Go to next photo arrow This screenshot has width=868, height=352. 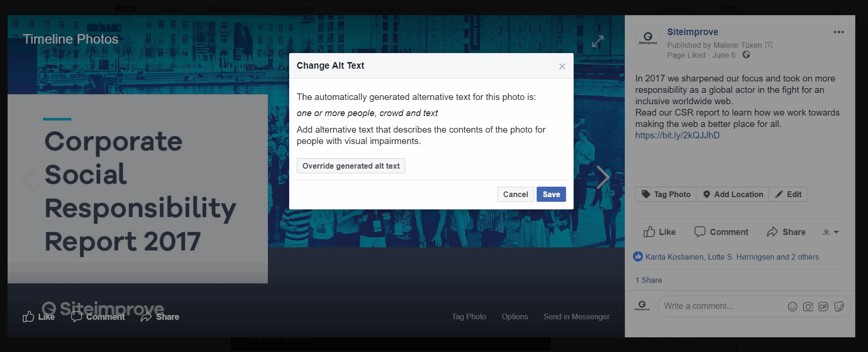click(603, 178)
